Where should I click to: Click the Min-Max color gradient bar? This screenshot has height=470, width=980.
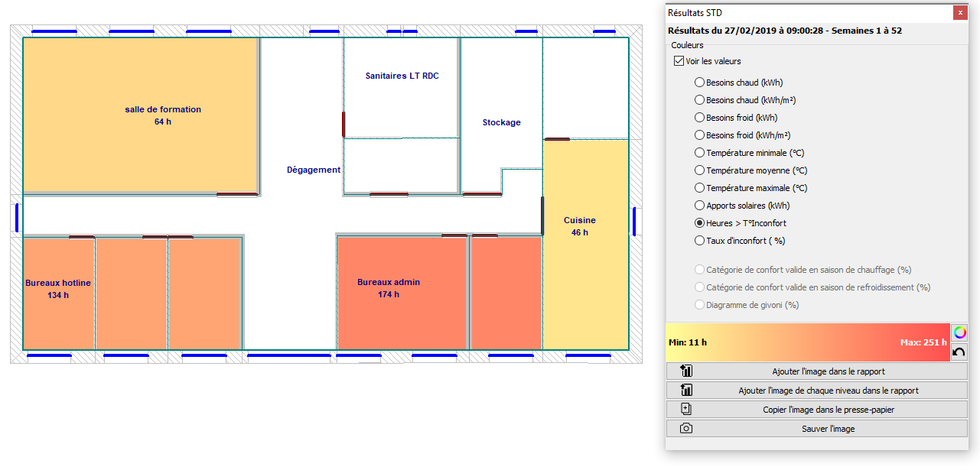coord(807,342)
